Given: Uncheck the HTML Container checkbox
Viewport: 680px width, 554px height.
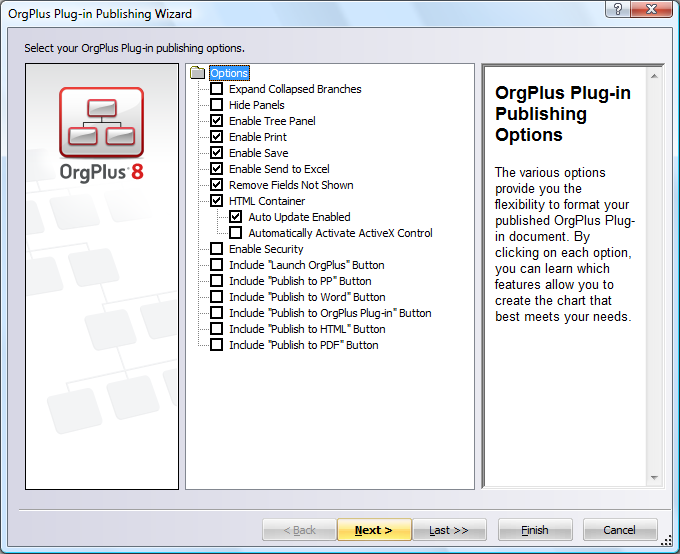Looking at the screenshot, I should click(x=216, y=201).
